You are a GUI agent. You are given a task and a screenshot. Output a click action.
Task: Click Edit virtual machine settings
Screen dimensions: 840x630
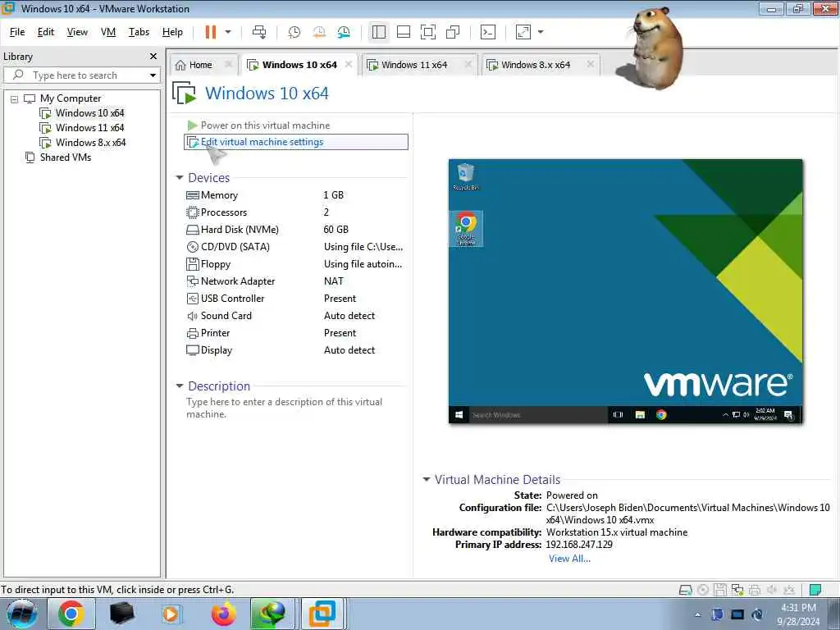click(x=295, y=142)
